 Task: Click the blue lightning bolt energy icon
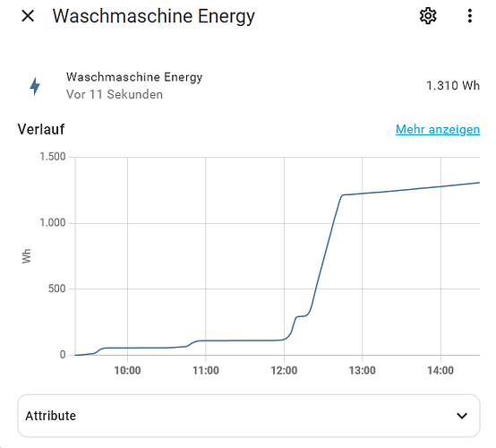click(x=35, y=86)
